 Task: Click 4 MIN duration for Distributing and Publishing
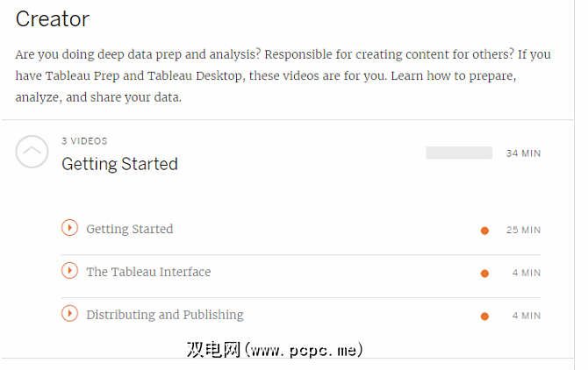[x=527, y=317]
